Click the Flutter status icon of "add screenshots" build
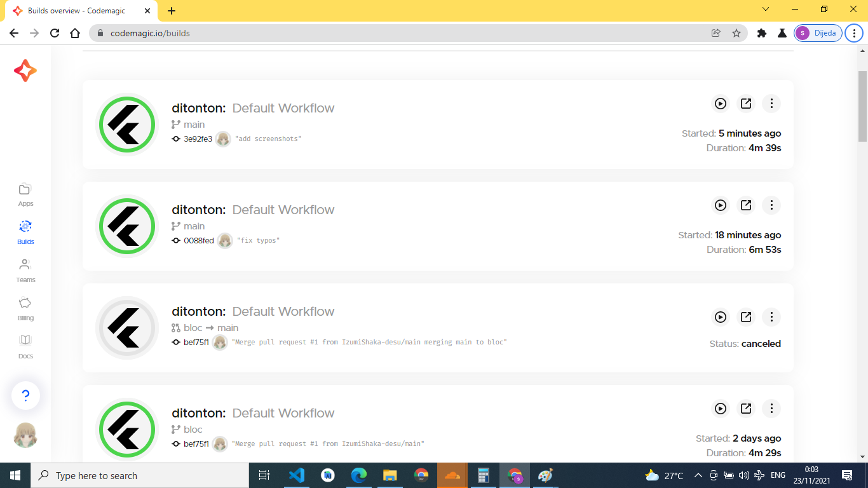Image resolution: width=868 pixels, height=488 pixels. pyautogui.click(x=127, y=125)
